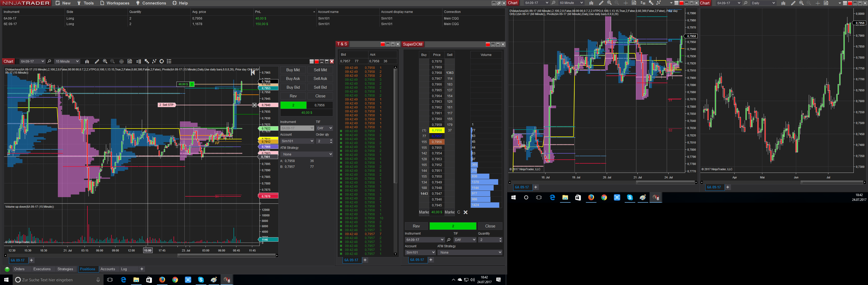Click Buy Ask button
The image size is (868, 285).
(293, 79)
